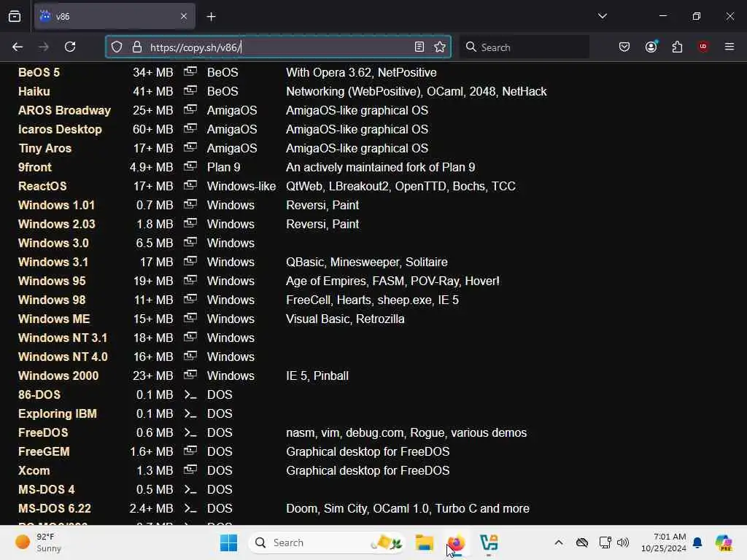This screenshot has width=747, height=560.
Task: Launch Windows 2000
Action: pyautogui.click(x=58, y=376)
